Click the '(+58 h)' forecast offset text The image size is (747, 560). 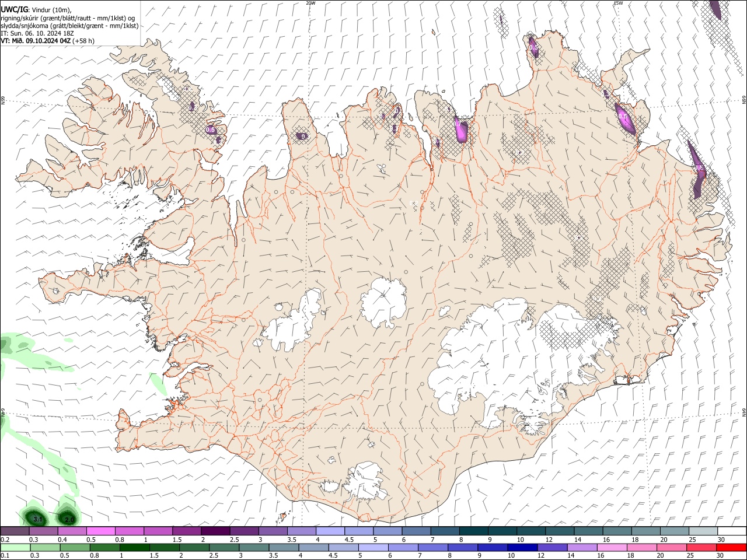(x=84, y=41)
